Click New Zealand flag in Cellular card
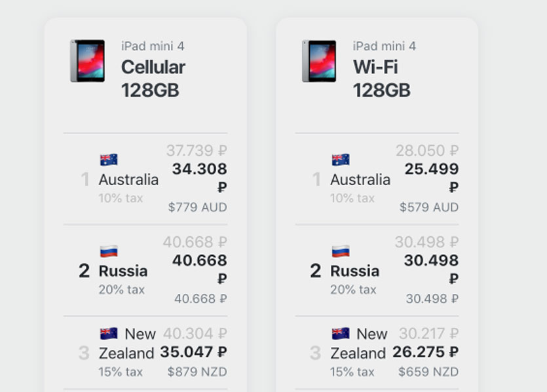547x392 pixels. point(109,334)
